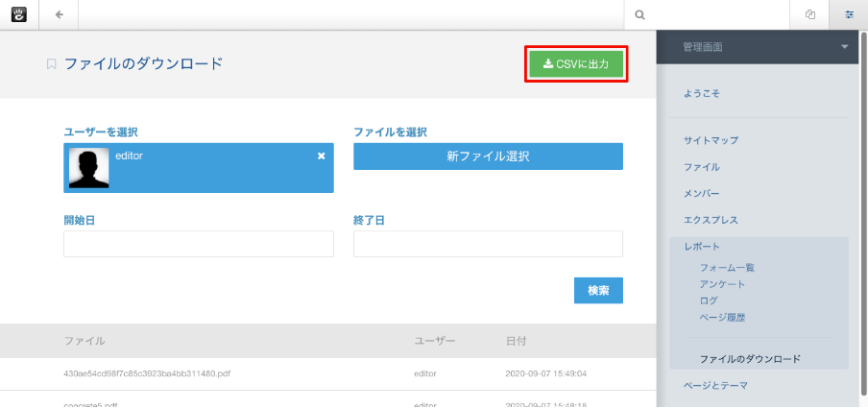The width and height of the screenshot is (868, 408).
Task: Click the editor user avatar thumbnail
Action: [88, 168]
